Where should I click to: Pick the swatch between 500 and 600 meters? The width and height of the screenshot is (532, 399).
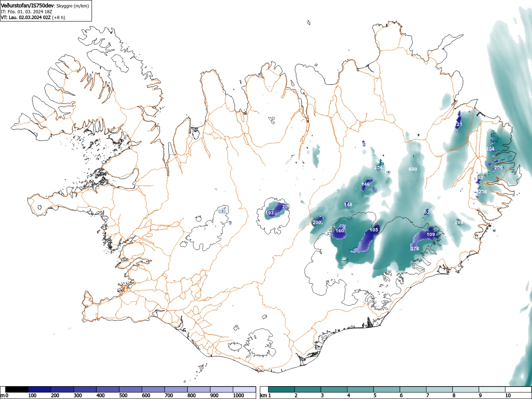pos(131,389)
